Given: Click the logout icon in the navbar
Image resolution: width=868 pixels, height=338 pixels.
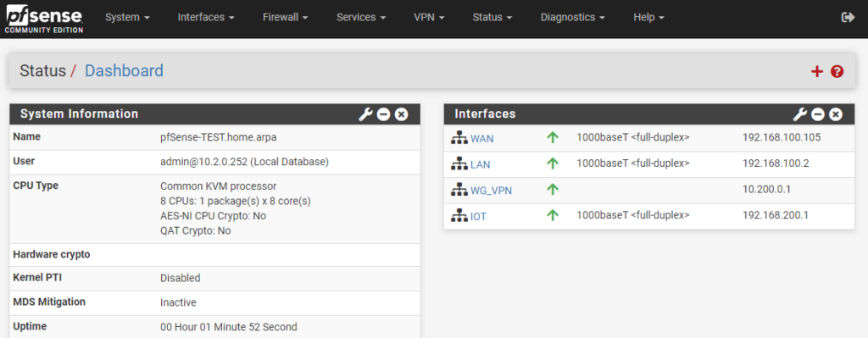Looking at the screenshot, I should [848, 17].
